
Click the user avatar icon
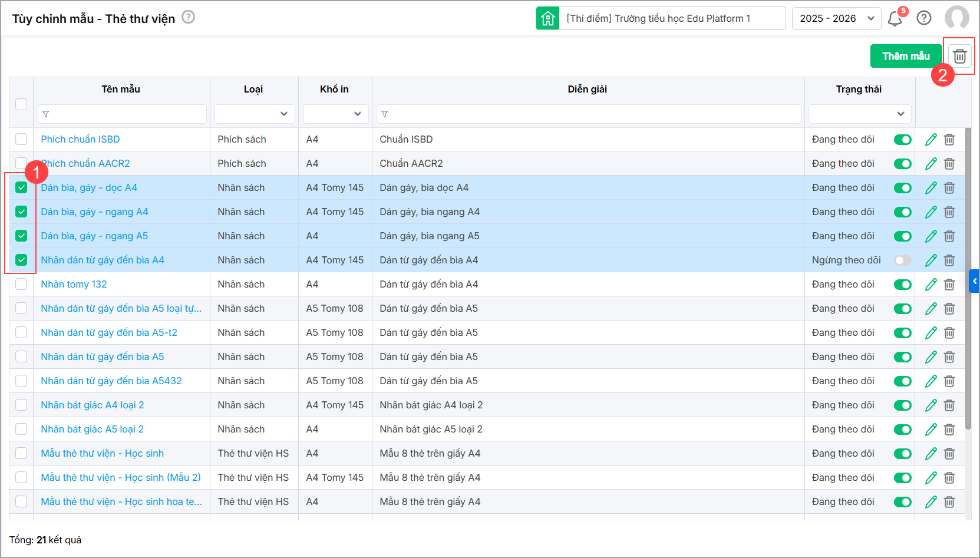coord(956,18)
